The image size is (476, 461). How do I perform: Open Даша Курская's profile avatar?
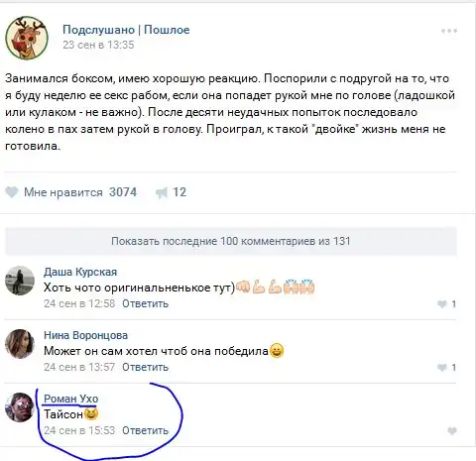20,281
